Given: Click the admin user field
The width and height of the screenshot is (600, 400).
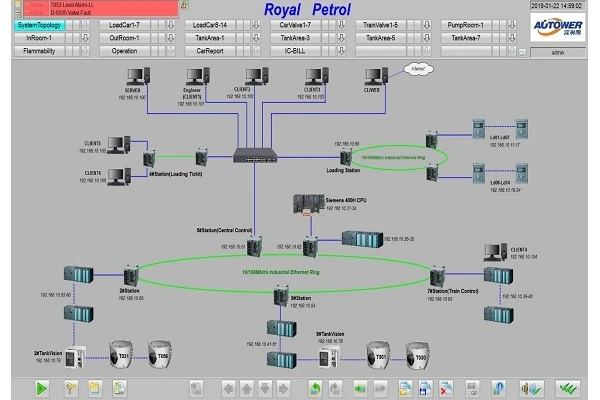Looking at the screenshot, I should click(x=558, y=52).
